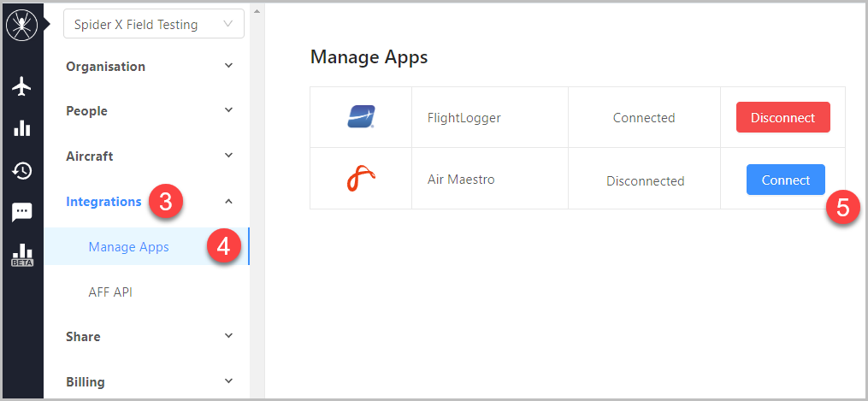Click the FlightLogger app logo

361,116
